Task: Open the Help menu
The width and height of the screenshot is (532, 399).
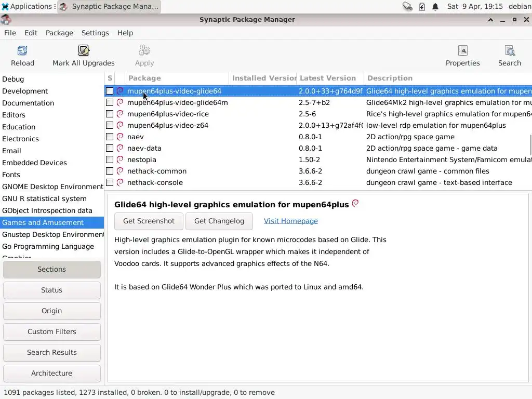Action: point(125,33)
